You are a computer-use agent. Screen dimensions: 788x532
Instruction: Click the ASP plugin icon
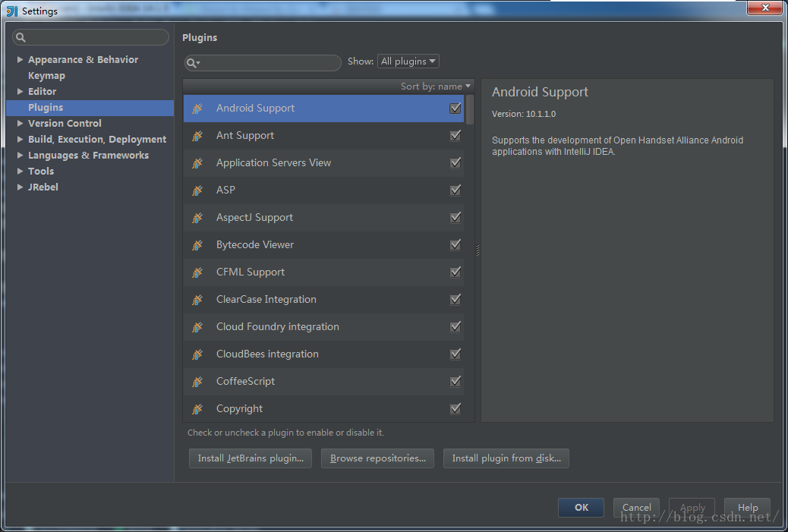[197, 190]
